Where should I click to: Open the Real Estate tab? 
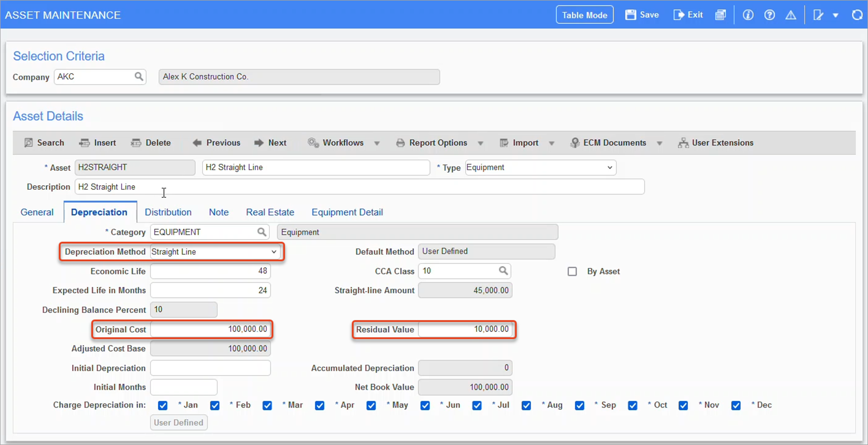pyautogui.click(x=270, y=212)
